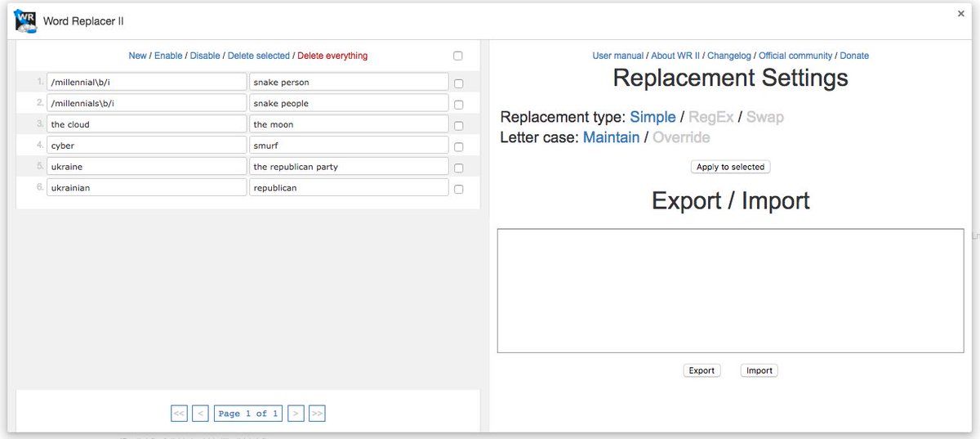Open the Changelog link

pos(730,56)
